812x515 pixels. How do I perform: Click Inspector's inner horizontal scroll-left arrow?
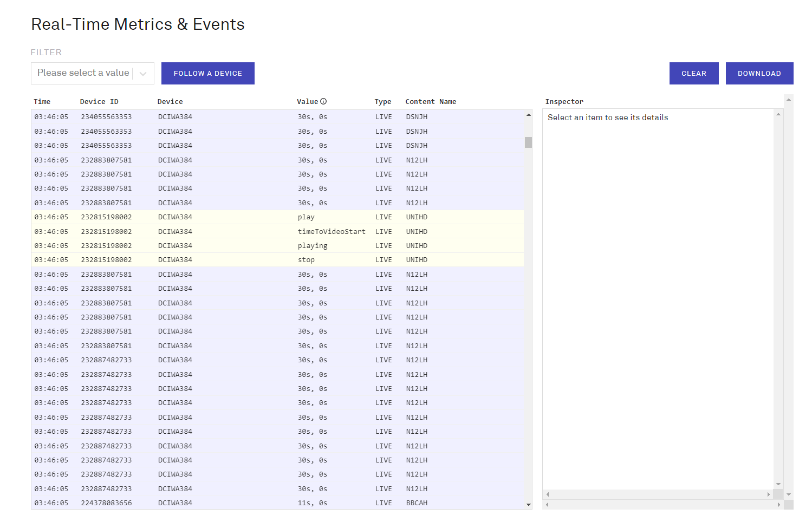click(x=548, y=494)
